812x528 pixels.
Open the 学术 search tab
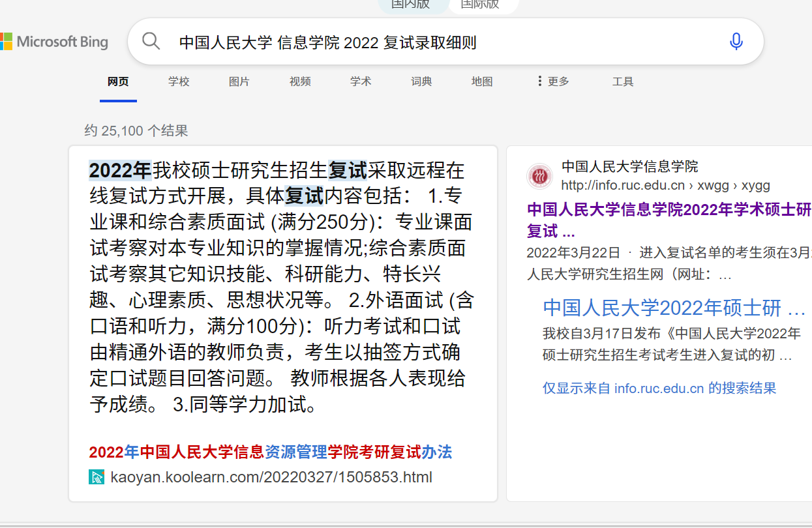point(361,81)
